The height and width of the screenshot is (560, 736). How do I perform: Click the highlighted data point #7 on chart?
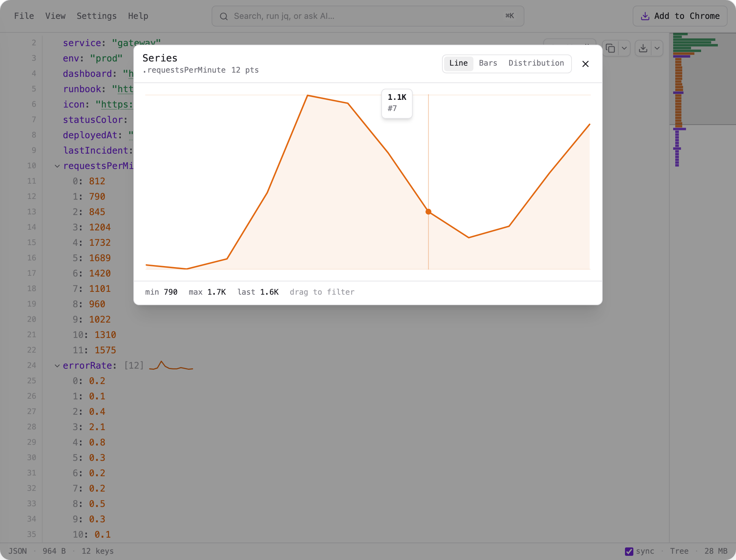pos(428,212)
